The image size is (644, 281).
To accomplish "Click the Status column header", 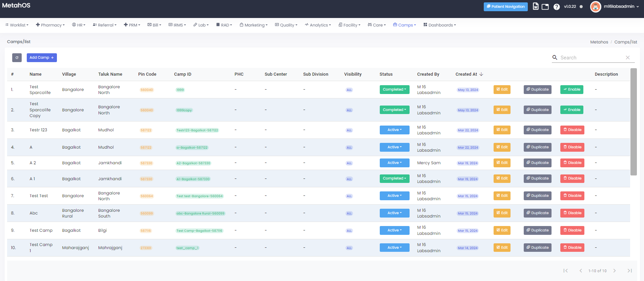I will pos(386,74).
